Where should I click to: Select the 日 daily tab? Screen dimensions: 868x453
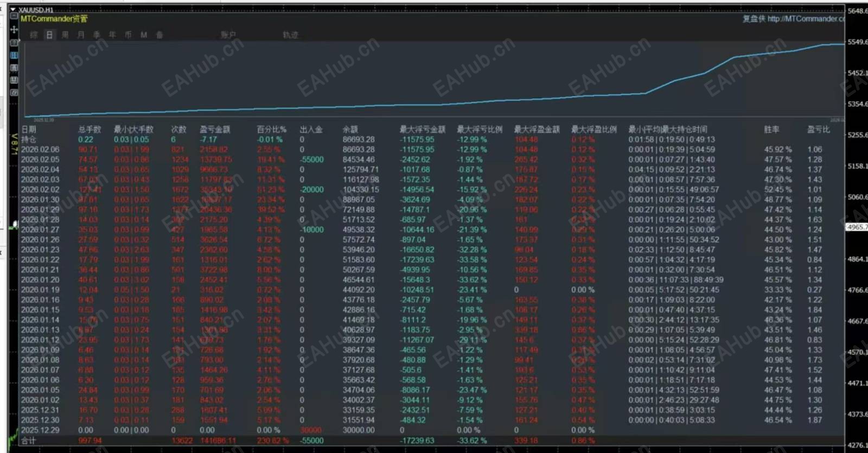[x=49, y=35]
